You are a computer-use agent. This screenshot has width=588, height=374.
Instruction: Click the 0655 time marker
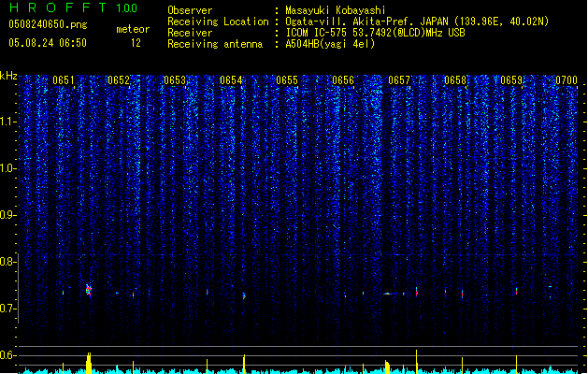[287, 80]
